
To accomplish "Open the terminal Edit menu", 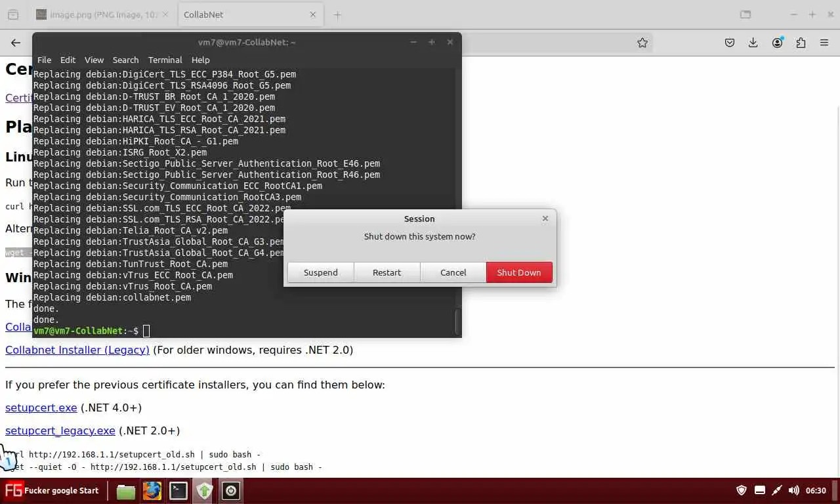I will (68, 60).
